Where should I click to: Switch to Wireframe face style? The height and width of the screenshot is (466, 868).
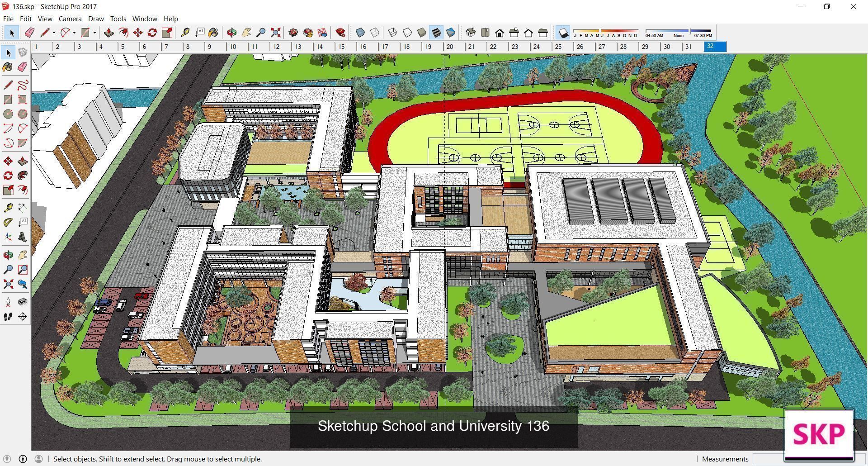click(x=392, y=33)
